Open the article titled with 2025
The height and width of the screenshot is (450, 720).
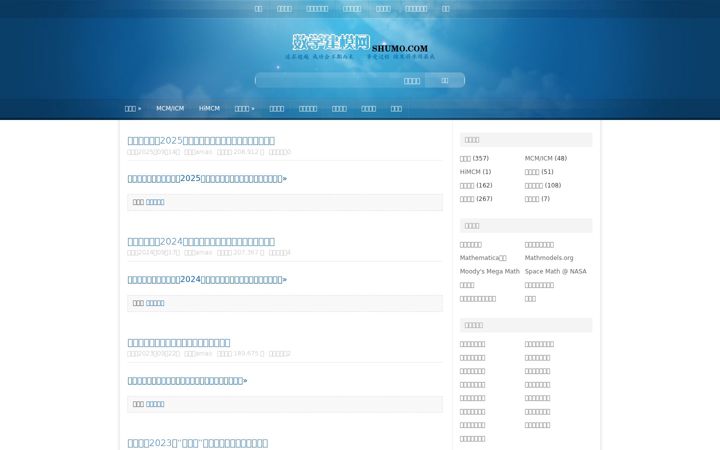coord(201,141)
